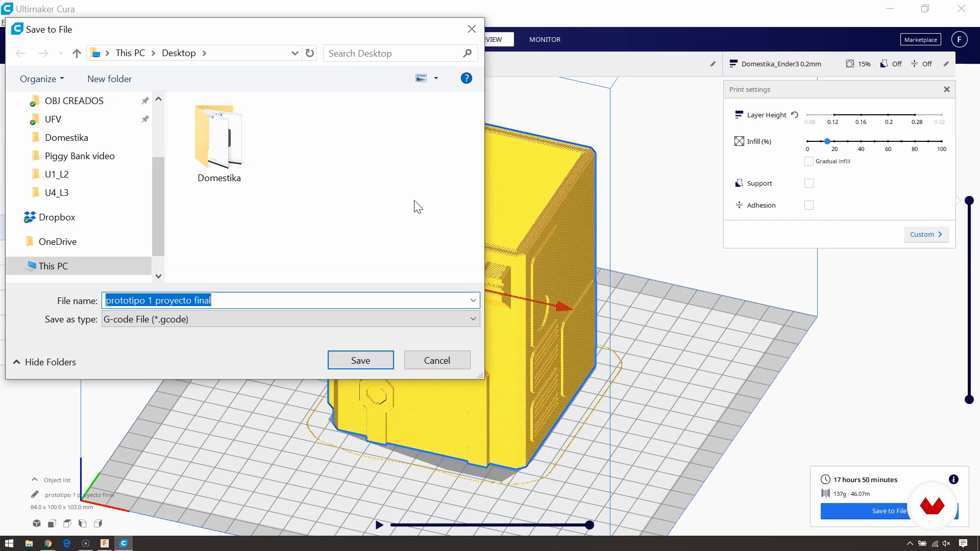Click the object list collapse icon
This screenshot has width=980, height=551.
point(34,479)
